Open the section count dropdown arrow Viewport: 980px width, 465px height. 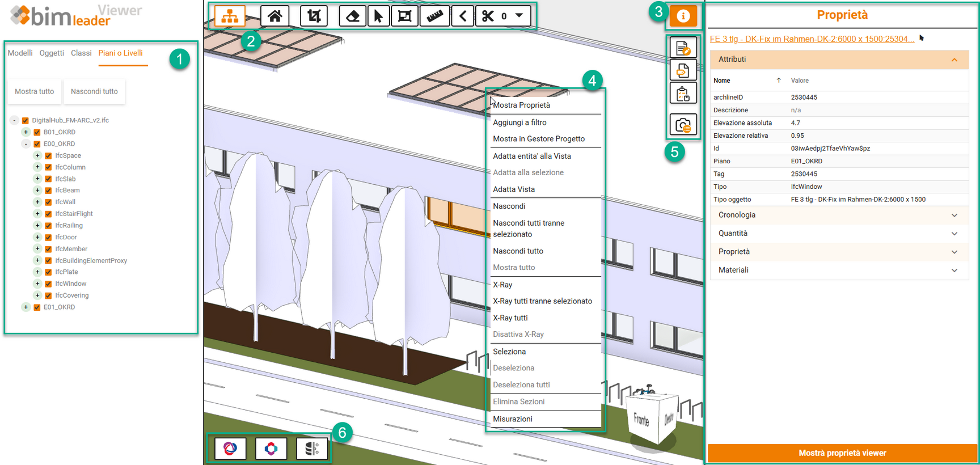tap(519, 16)
